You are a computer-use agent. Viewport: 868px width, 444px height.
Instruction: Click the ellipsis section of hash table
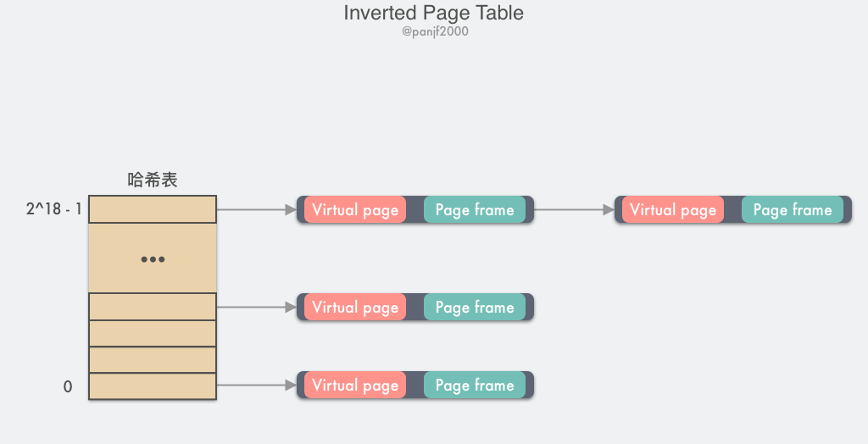(x=153, y=258)
